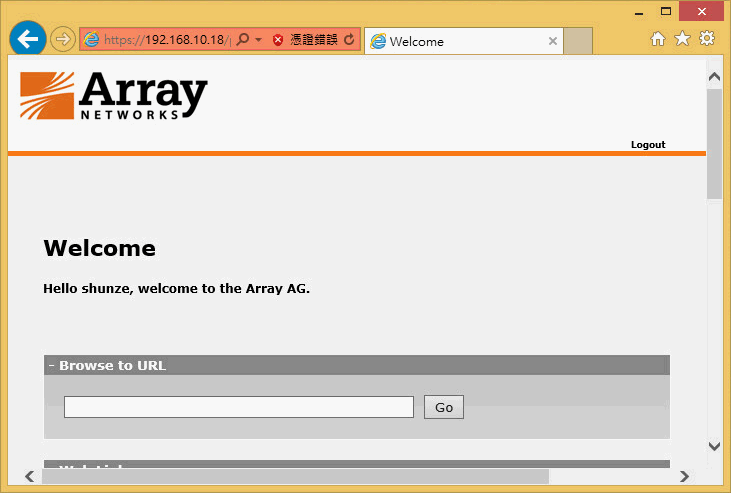Maximize the browser window

pos(666,12)
